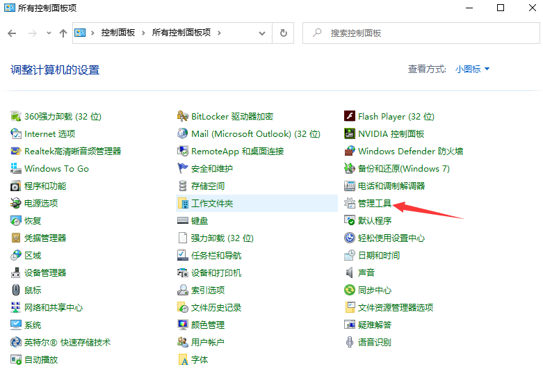The image size is (543, 392).
Task: Expand chevron after 所有控制面板项 breadcrumb
Action: (218, 33)
